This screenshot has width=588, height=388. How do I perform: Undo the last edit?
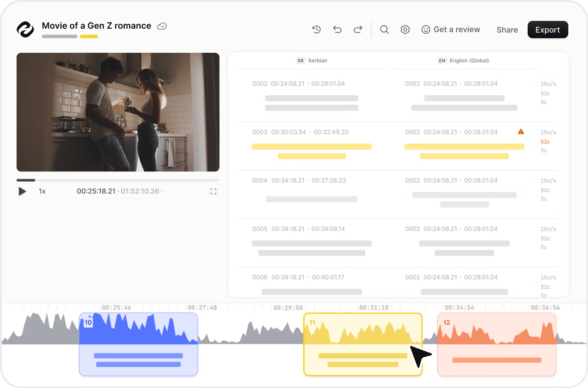(337, 29)
